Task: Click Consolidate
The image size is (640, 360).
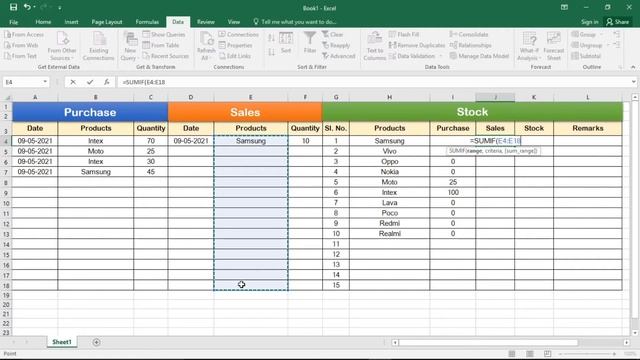Action: (469, 35)
